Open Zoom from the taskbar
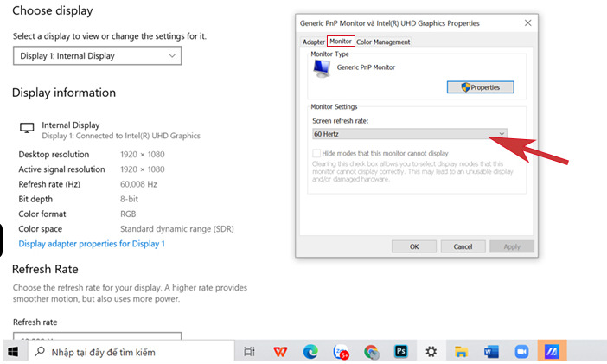 pos(521,352)
